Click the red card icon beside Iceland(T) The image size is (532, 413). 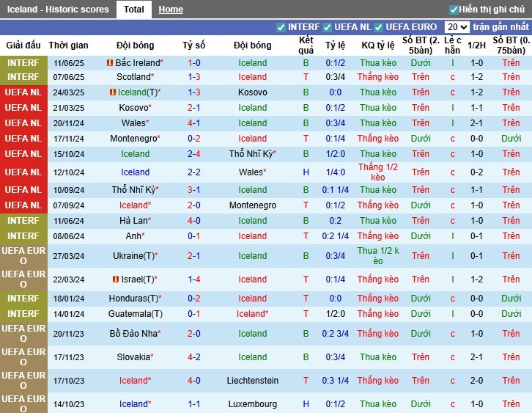click(113, 93)
